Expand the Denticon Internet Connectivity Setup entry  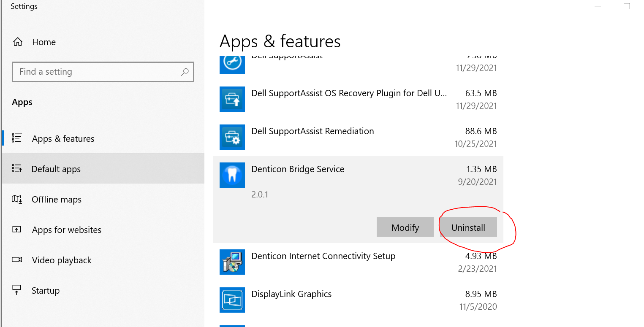358,262
